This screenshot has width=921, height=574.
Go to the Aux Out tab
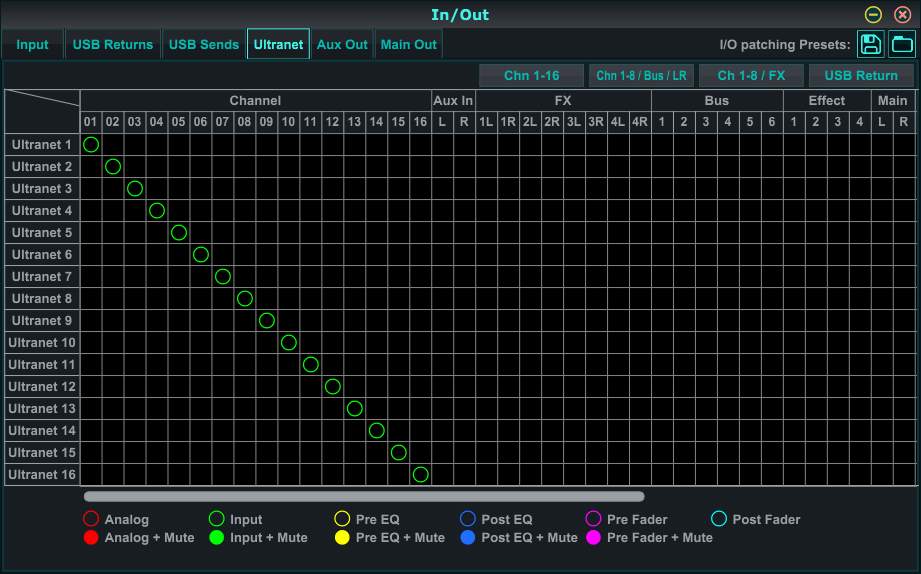[x=342, y=45]
